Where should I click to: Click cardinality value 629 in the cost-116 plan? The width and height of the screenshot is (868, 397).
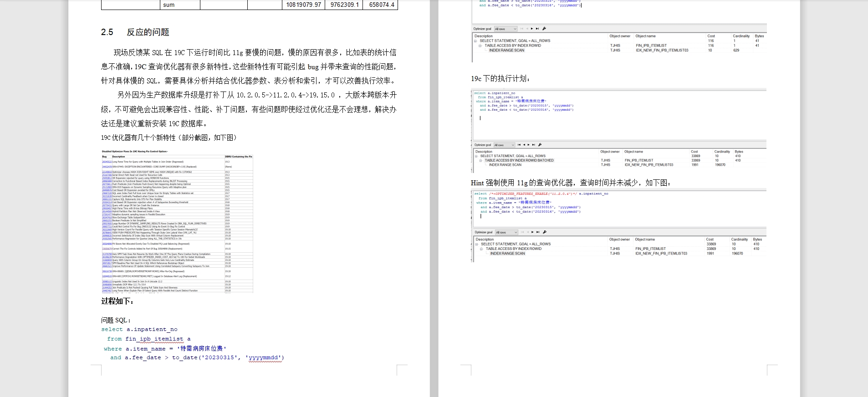coord(736,50)
